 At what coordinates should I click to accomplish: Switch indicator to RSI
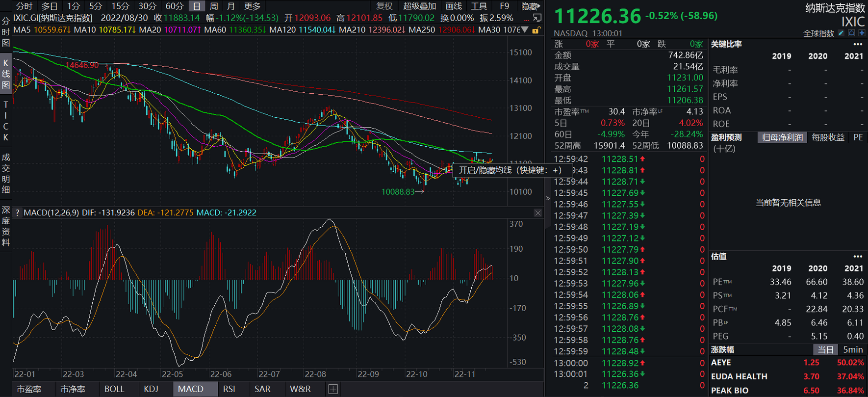[229, 389]
